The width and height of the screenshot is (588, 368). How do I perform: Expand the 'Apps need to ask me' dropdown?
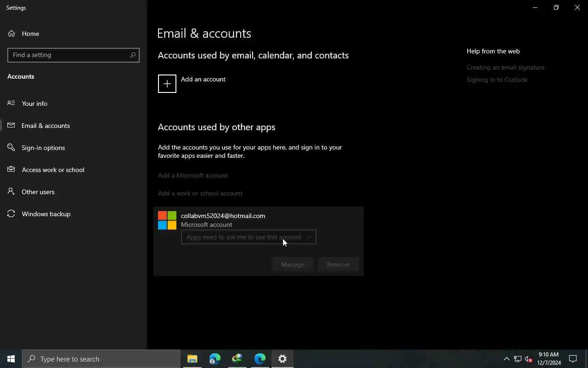(x=249, y=237)
